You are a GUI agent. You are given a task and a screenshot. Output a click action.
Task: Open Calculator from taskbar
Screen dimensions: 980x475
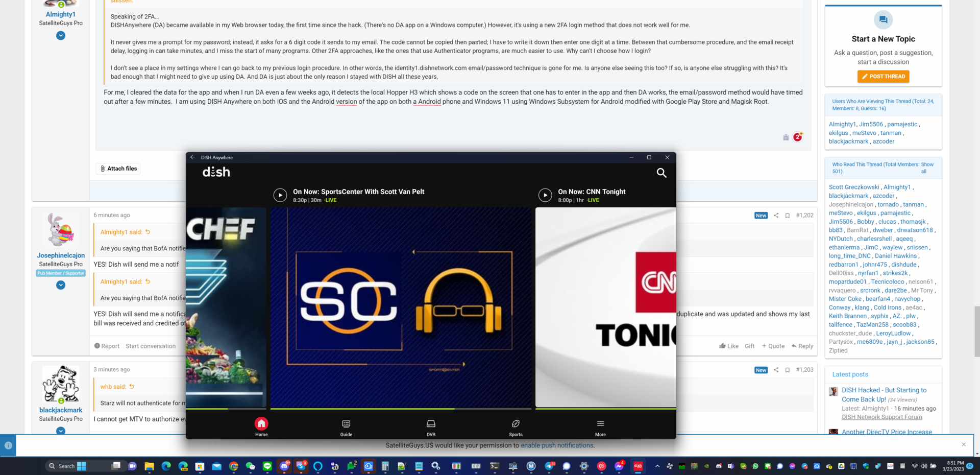[385, 466]
